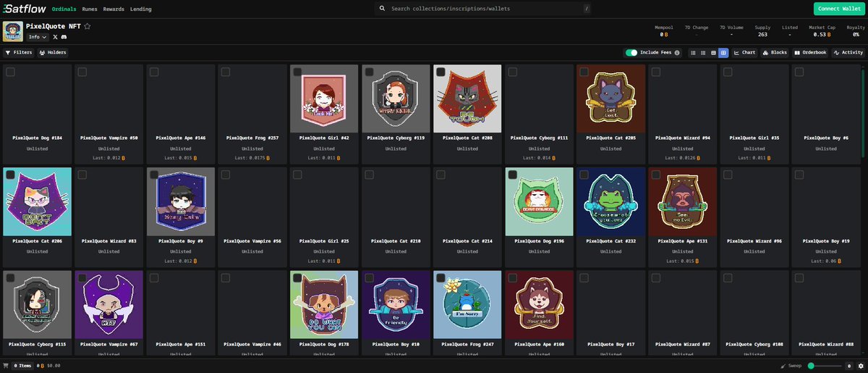The image size is (868, 373).
Task: Check the box on PixelQuote Dog #196
Action: coord(512,175)
